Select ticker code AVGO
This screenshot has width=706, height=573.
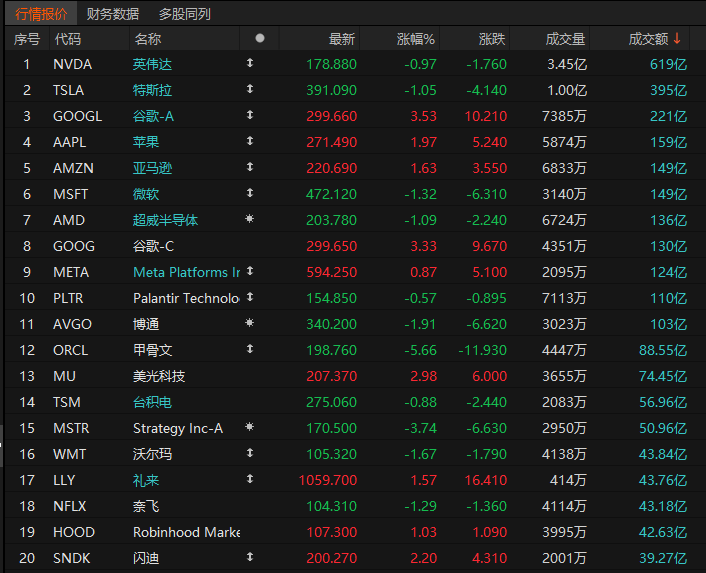click(x=72, y=324)
